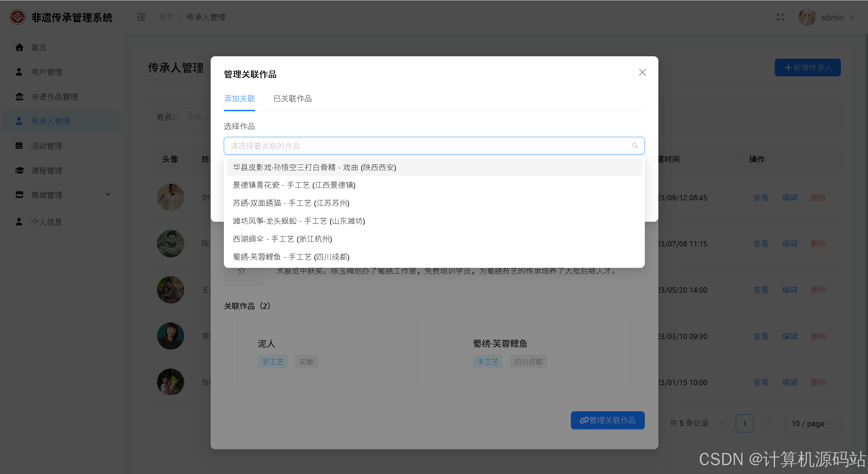The image size is (868, 474).
Task: Click the 活动管理 calendar icon
Action: (19, 146)
